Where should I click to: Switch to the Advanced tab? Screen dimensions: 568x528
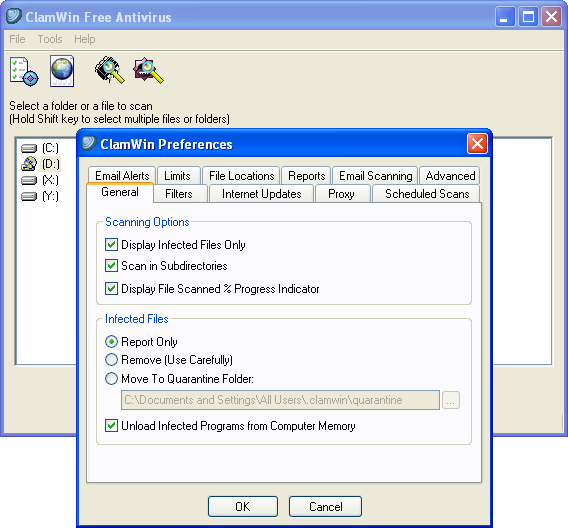450,176
